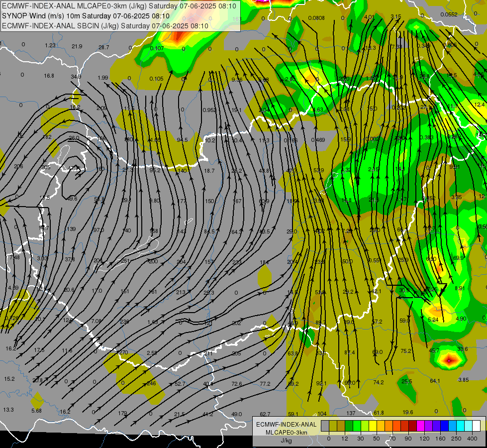Click the map value 3.85
This screenshot has width=487, height=448.
464,380
